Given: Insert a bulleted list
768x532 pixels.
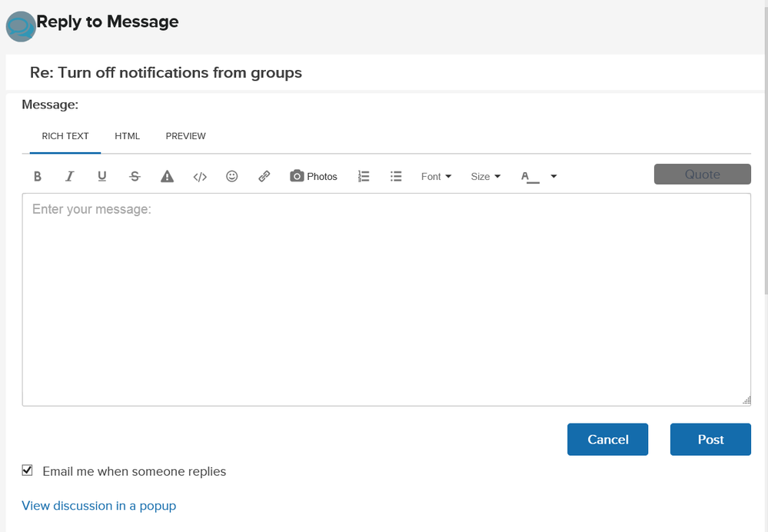Looking at the screenshot, I should point(396,176).
